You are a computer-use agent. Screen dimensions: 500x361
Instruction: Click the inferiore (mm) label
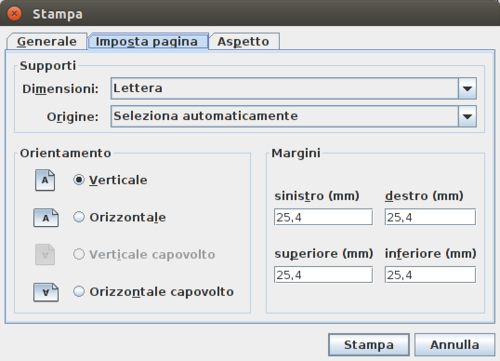(430, 254)
